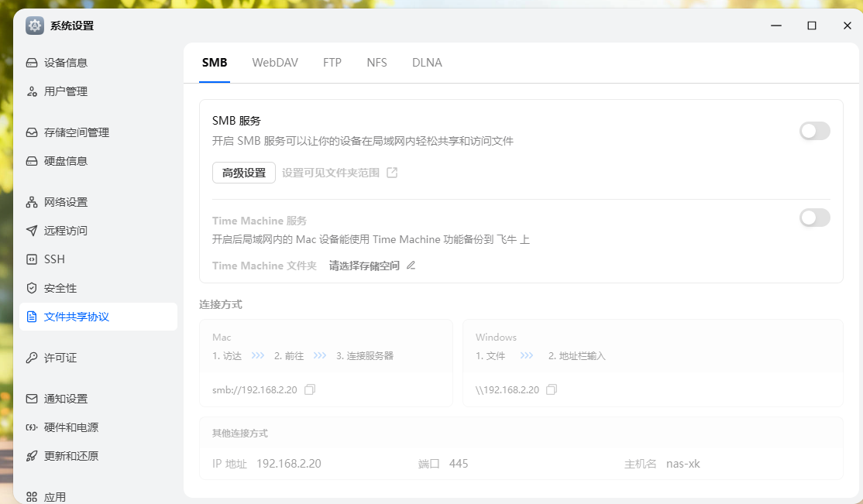The image size is (863, 504).
Task: Go to 硬盘信息 page
Action: tap(98, 161)
